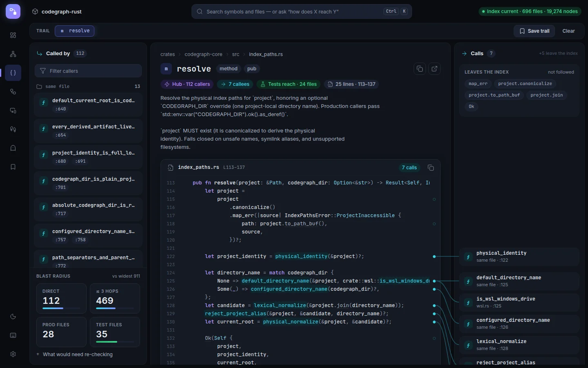
Task: Open the bookmarks icon in the sidebar
Action: (13, 167)
